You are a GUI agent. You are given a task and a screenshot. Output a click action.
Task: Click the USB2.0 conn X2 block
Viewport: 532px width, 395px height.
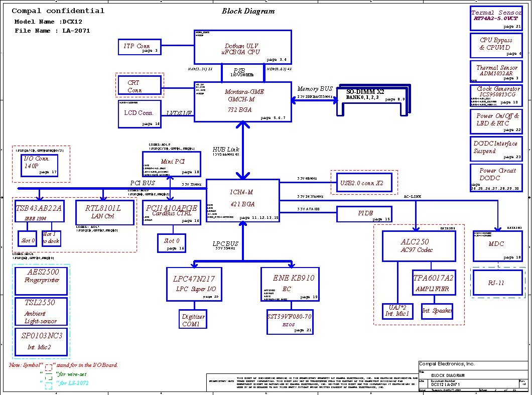[x=364, y=183]
